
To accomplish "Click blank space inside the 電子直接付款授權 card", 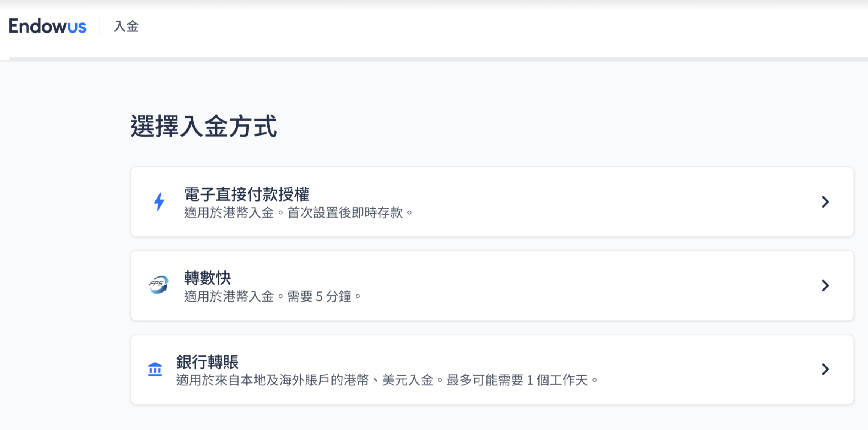I will click(599, 202).
